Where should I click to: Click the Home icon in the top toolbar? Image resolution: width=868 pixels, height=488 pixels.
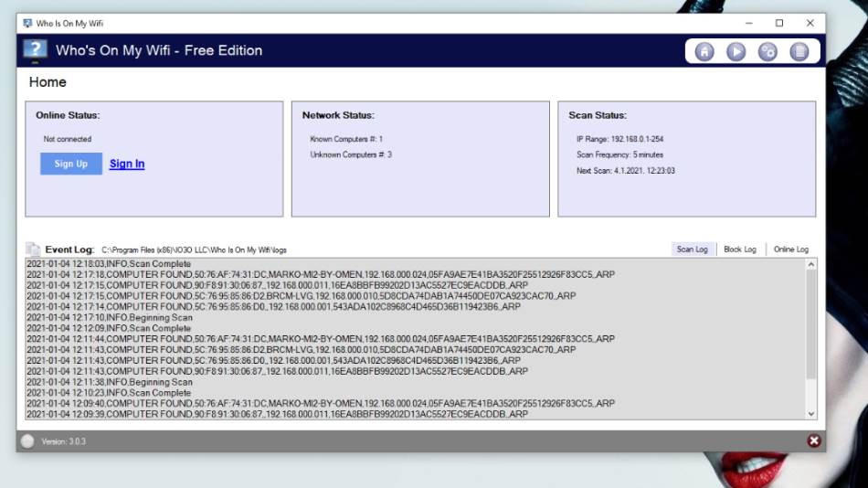click(704, 52)
